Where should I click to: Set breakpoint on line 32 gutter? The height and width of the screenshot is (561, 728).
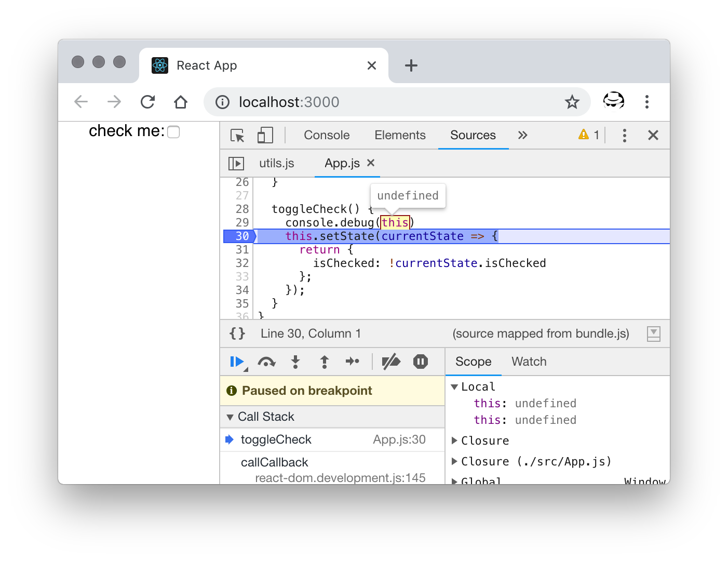[x=242, y=263]
